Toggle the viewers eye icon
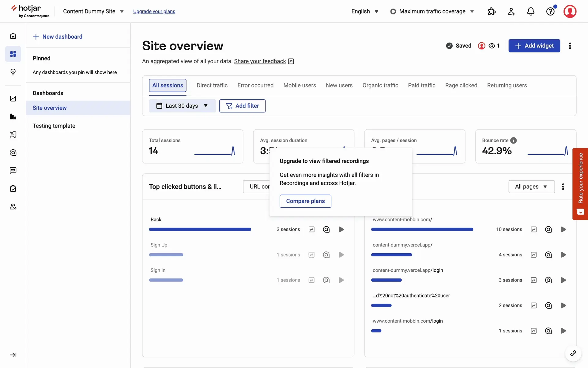Viewport: 588px width, 368px height. [492, 46]
